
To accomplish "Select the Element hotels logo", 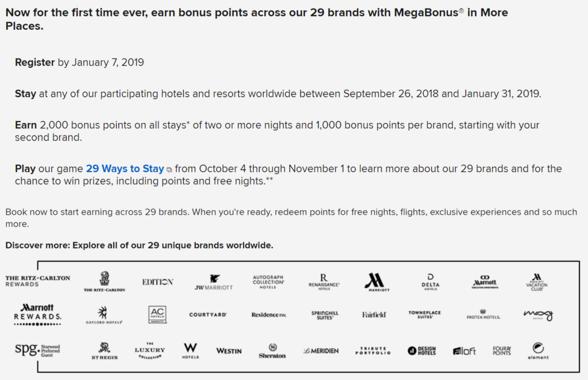I will pyautogui.click(x=538, y=351).
